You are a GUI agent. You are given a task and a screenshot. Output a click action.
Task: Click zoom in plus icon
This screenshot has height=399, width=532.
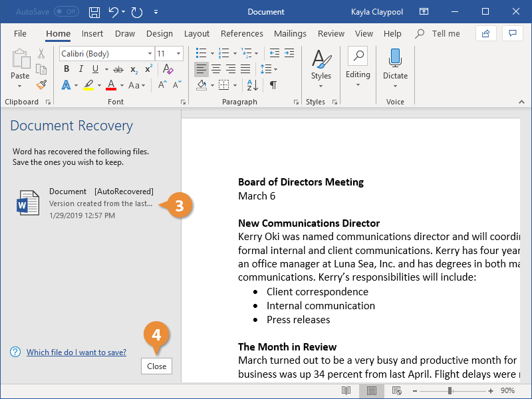491,391
